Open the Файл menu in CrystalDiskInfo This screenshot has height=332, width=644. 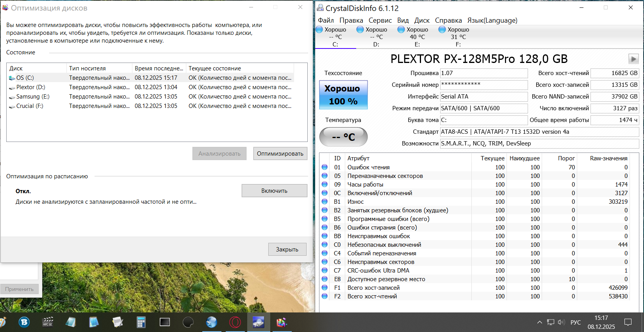click(326, 20)
